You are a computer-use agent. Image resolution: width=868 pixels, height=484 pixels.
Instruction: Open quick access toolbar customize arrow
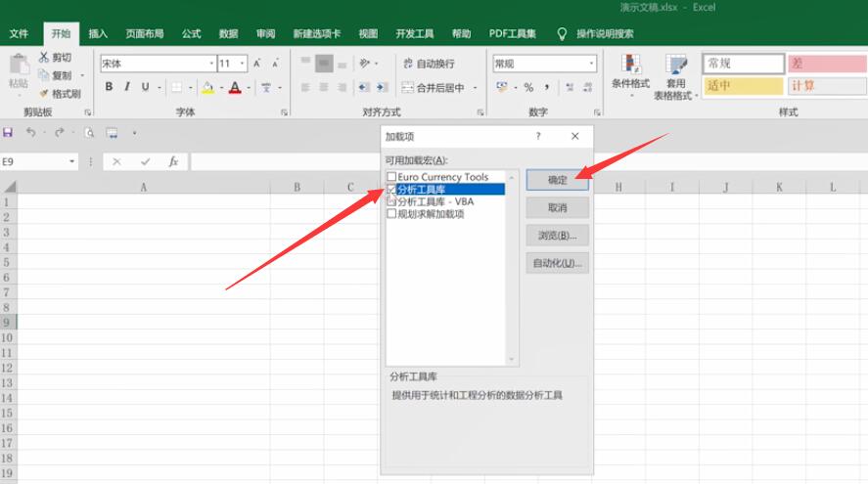(x=134, y=133)
